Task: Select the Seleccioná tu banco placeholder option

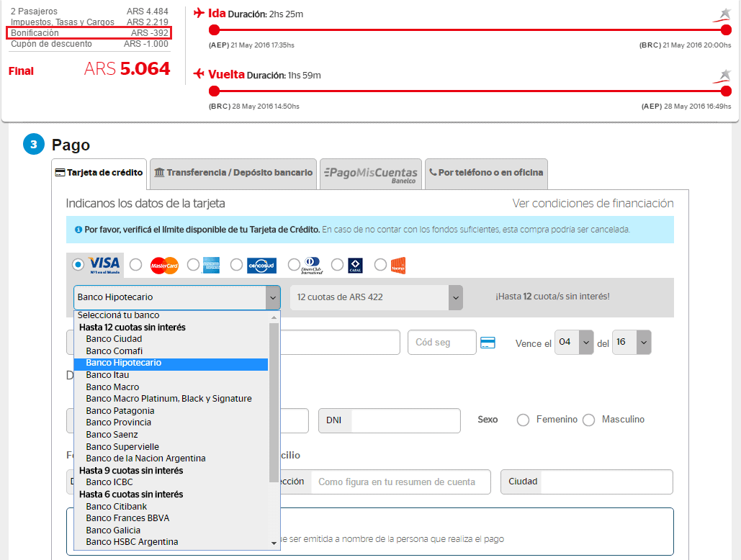Action: [x=171, y=315]
